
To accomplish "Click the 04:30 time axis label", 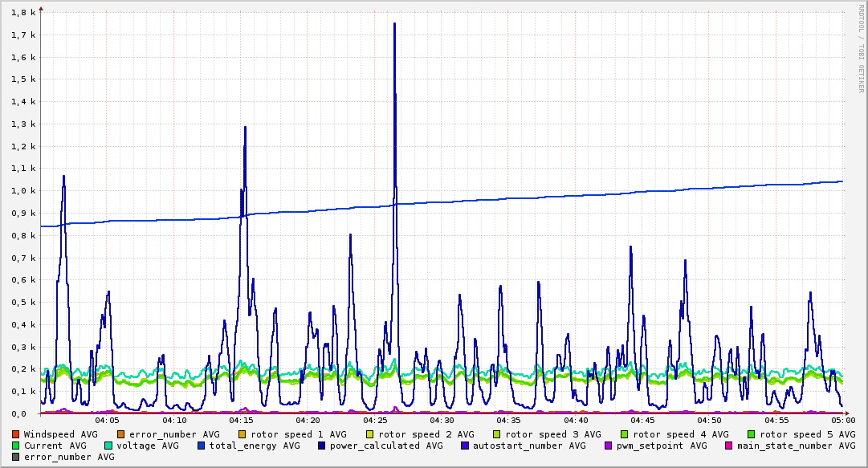I will pos(442,421).
